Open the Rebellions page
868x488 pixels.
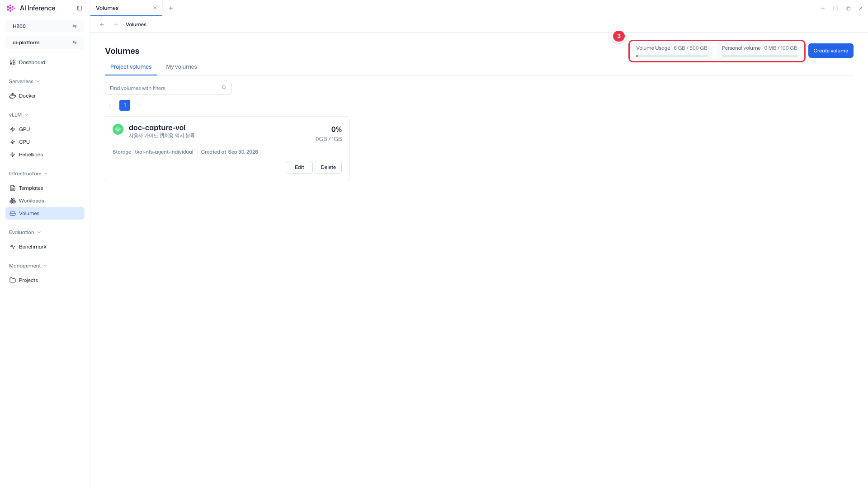[45, 155]
